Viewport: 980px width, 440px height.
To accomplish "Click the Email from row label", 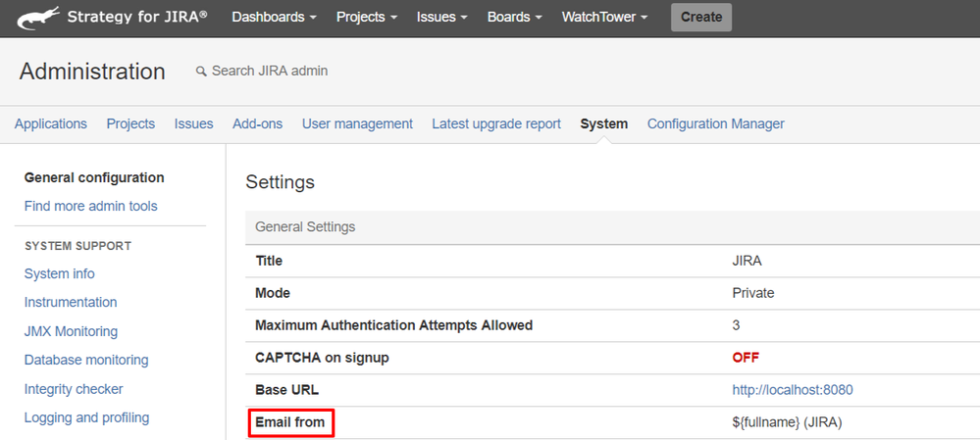I will coord(290,422).
